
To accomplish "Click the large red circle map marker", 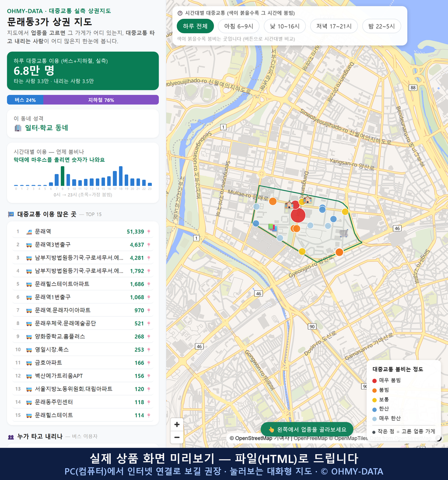I will point(298,215).
